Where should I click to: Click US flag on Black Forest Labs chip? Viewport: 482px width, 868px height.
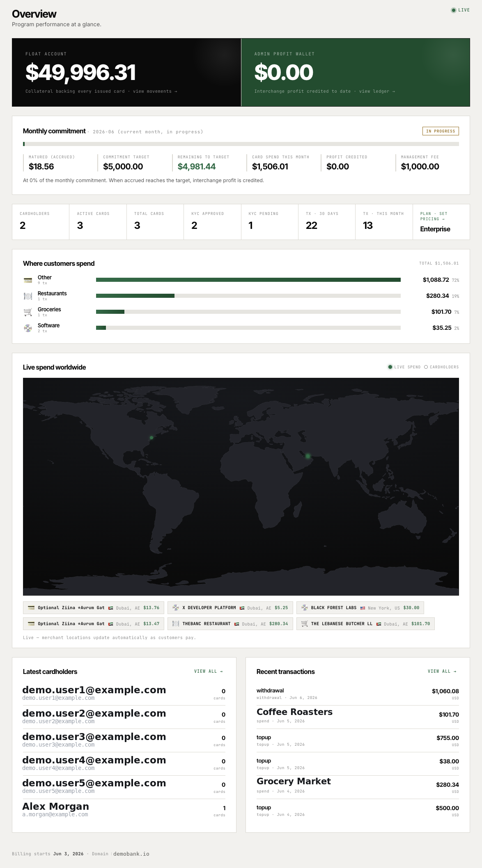[363, 608]
